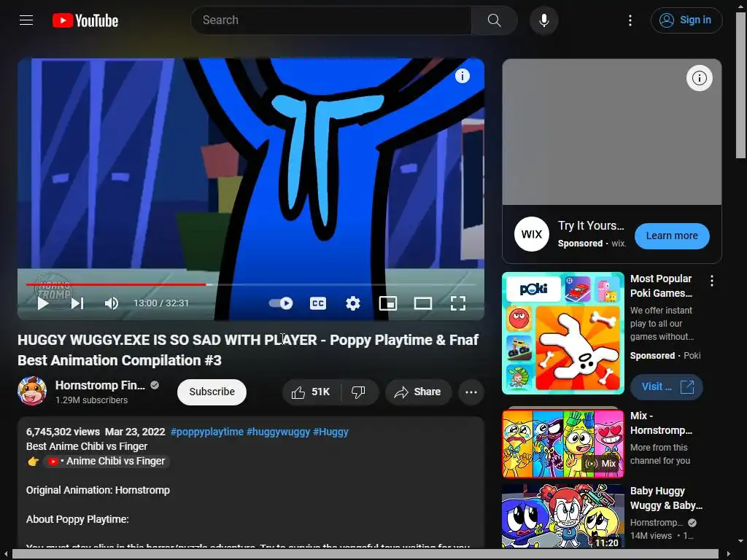Open the player settings gear

pos(353,303)
